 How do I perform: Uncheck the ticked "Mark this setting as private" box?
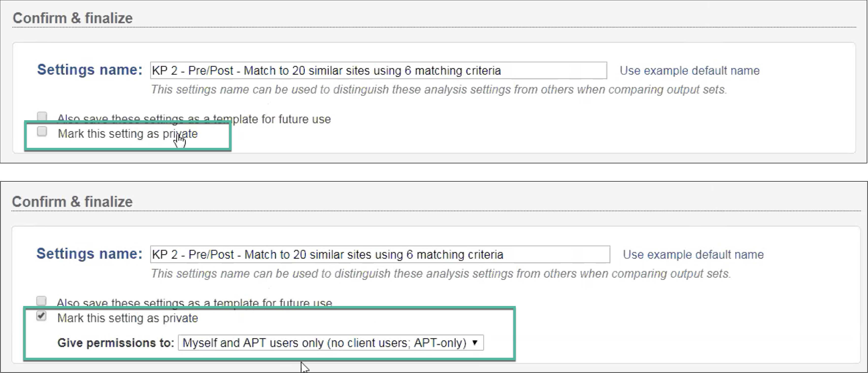(41, 316)
